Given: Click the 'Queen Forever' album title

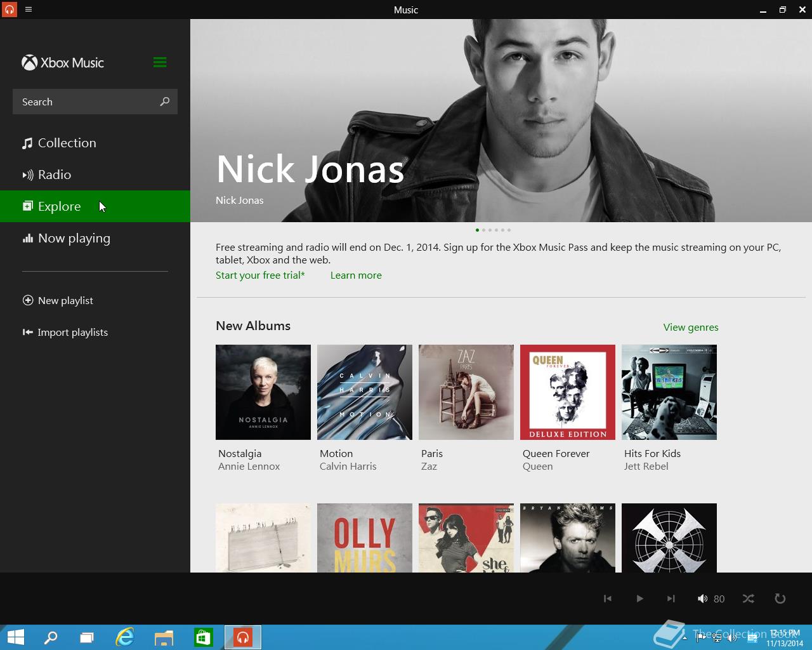Looking at the screenshot, I should click(556, 453).
